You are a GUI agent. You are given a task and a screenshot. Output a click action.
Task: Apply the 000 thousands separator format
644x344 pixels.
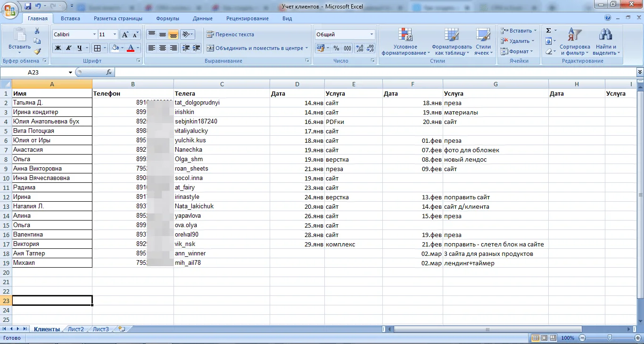(347, 48)
